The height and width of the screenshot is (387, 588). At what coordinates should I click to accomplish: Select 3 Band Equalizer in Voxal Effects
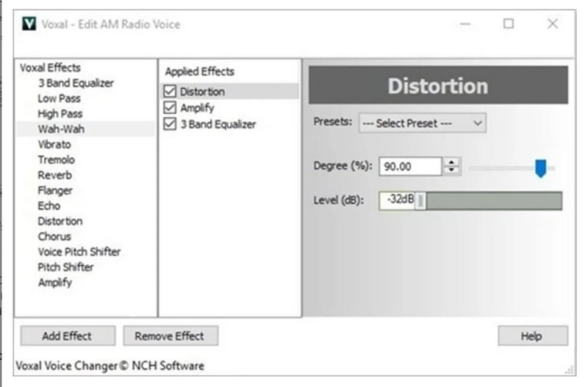click(76, 83)
